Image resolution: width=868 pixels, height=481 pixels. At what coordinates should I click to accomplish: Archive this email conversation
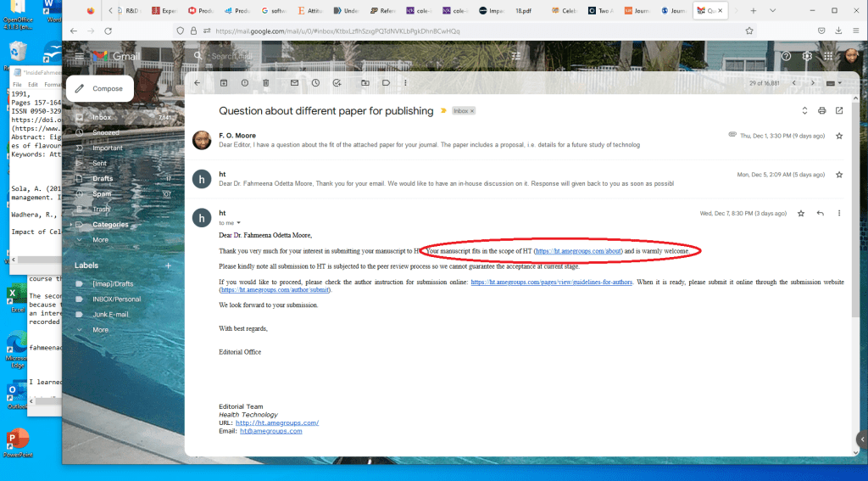point(224,83)
